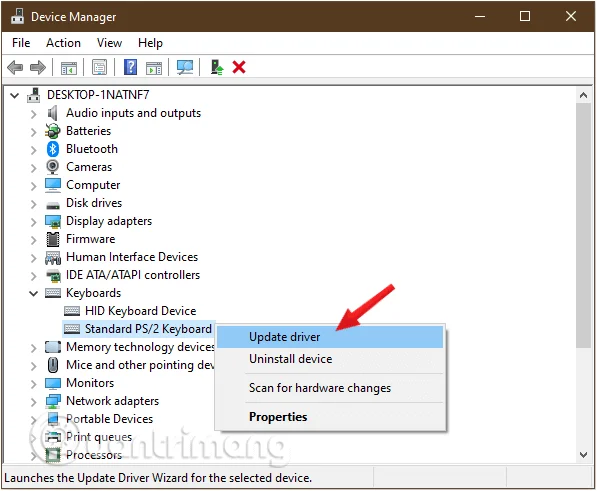Click the IDE ATA/ATAPI controllers icon
This screenshot has width=597, height=491.
pyautogui.click(x=53, y=276)
